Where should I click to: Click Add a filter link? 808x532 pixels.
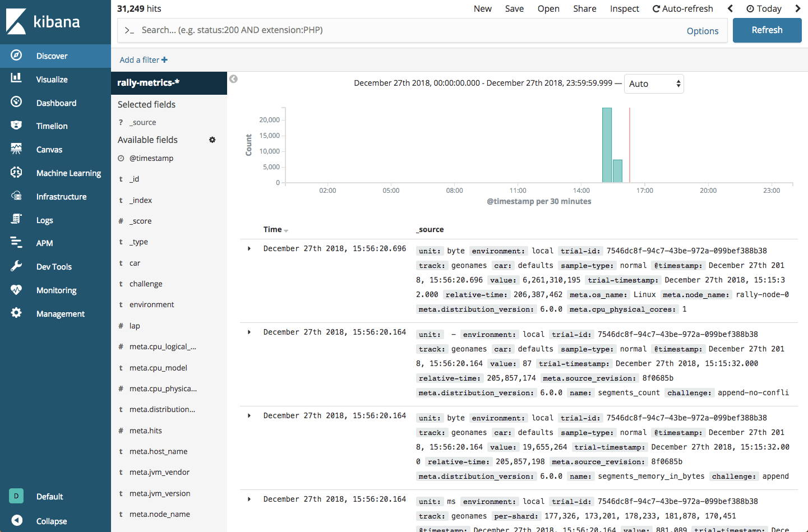tap(144, 60)
